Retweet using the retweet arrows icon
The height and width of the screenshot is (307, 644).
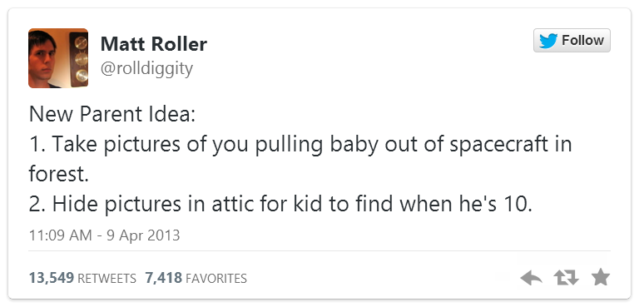(566, 278)
